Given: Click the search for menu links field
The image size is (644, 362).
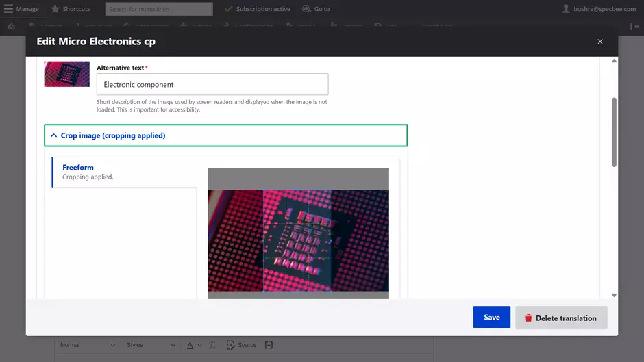Looking at the screenshot, I should click(159, 9).
